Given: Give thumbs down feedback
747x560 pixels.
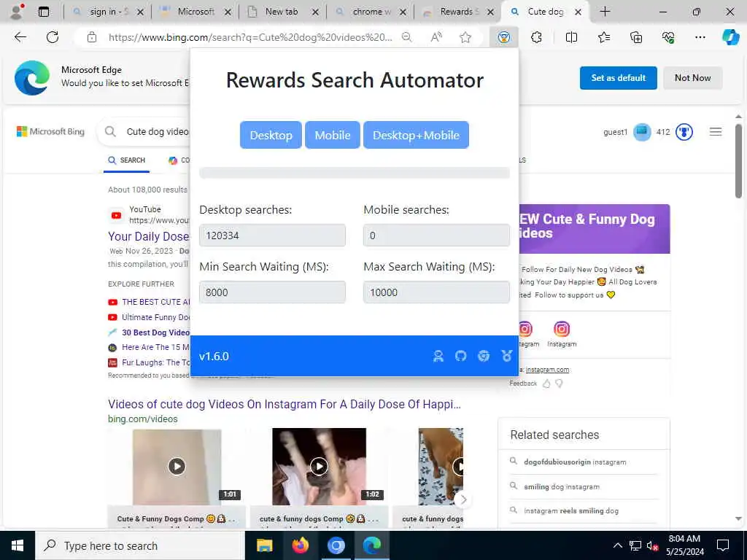Looking at the screenshot, I should pyautogui.click(x=560, y=384).
